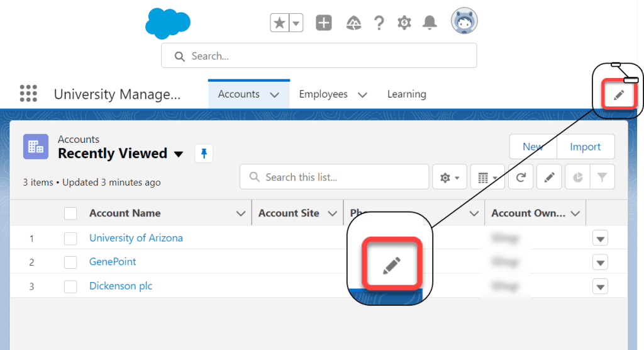Click the global Search field
644x350 pixels.
click(319, 55)
